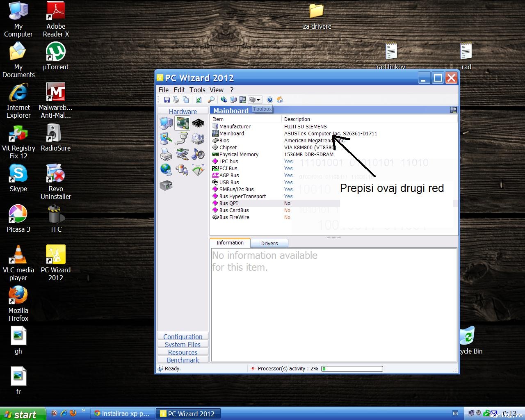
Task: Click the processor activity progress bar
Action: (x=352, y=369)
